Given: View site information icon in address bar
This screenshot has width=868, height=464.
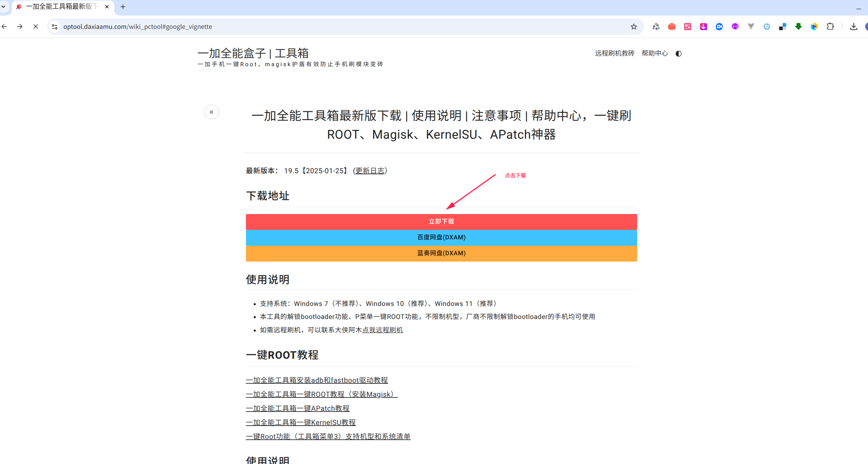Looking at the screenshot, I should pos(55,27).
